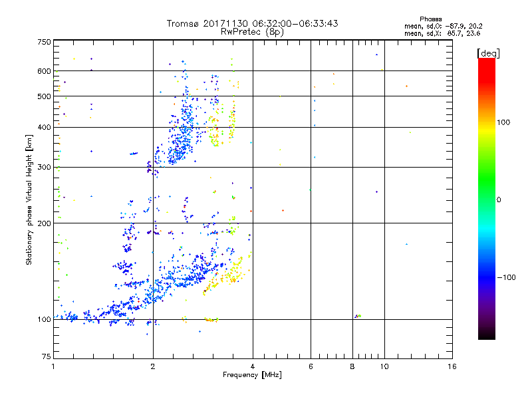532x399 pixels.
Task: Click the y-axis '300' tick label
Action: click(44, 167)
